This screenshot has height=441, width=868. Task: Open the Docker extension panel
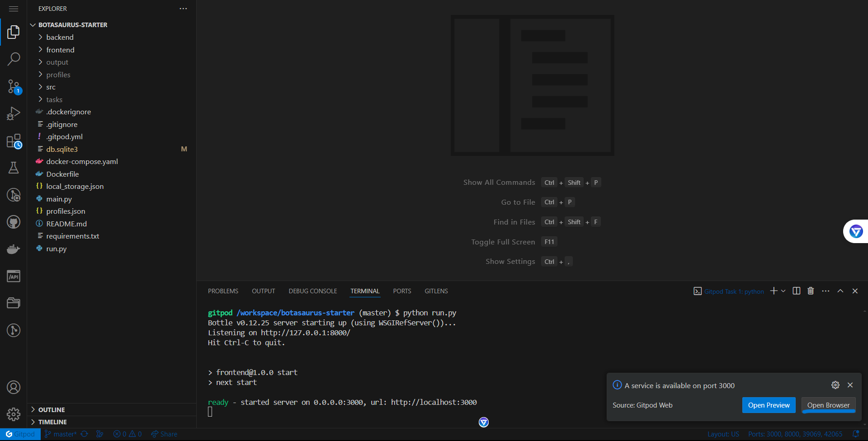pyautogui.click(x=14, y=249)
